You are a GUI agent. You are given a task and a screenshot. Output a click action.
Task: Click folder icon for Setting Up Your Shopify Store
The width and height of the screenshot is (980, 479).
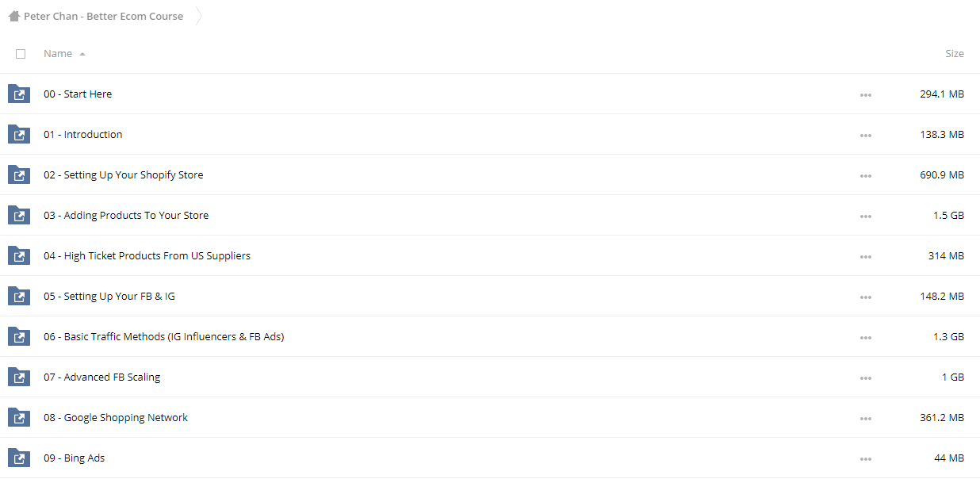click(x=18, y=174)
